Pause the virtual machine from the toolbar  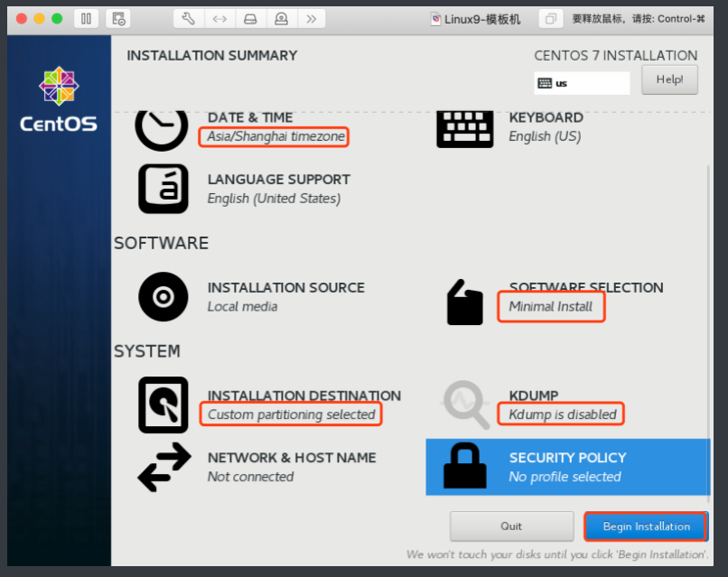click(87, 19)
